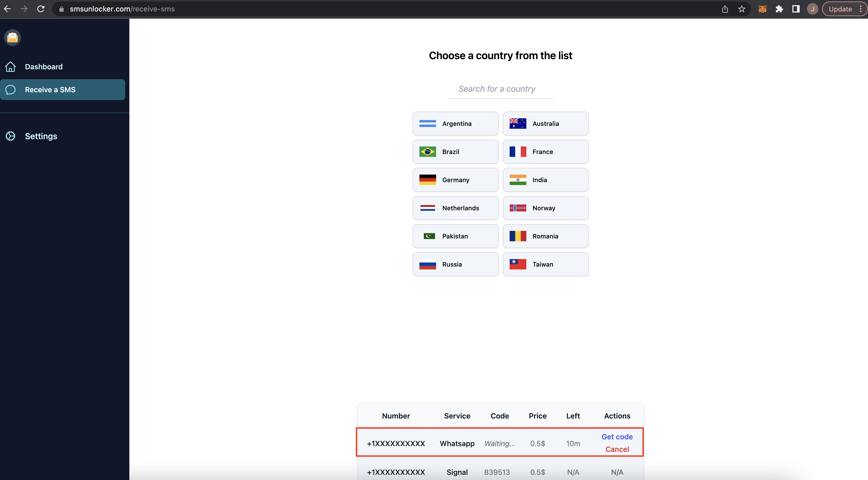868x480 pixels.
Task: Bookmark this page with star icon
Action: point(742,9)
